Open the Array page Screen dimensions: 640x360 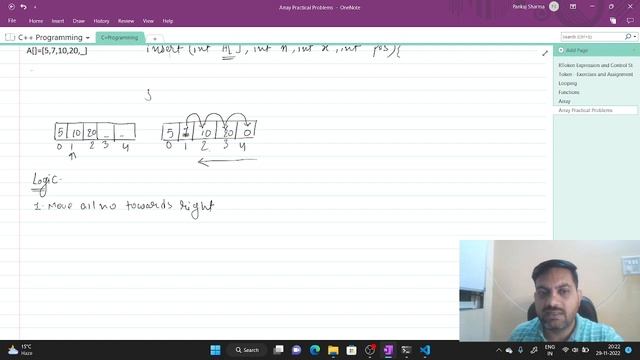point(564,101)
